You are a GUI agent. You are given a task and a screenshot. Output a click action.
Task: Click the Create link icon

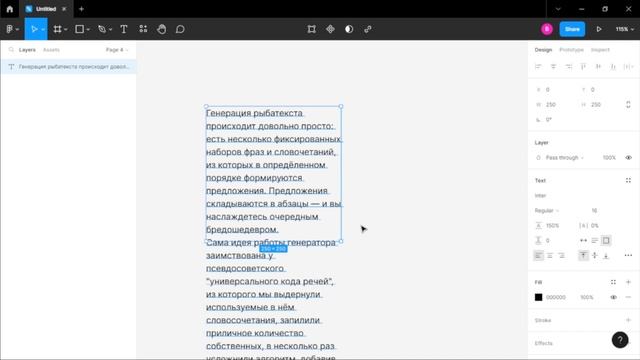click(368, 29)
